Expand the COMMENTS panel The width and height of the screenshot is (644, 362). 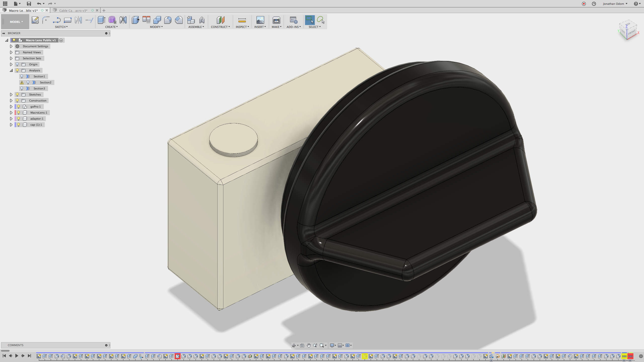point(106,345)
